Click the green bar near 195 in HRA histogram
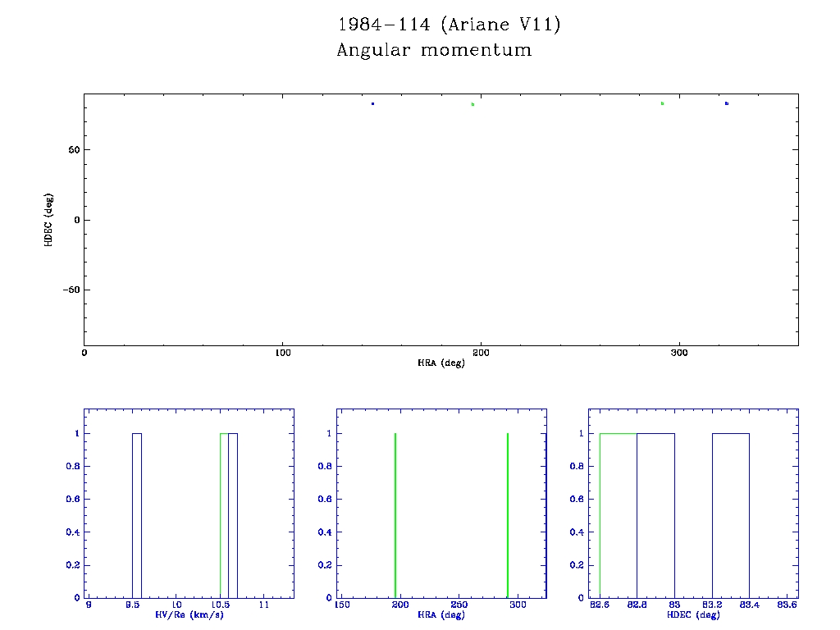The height and width of the screenshot is (630, 840). point(395,515)
